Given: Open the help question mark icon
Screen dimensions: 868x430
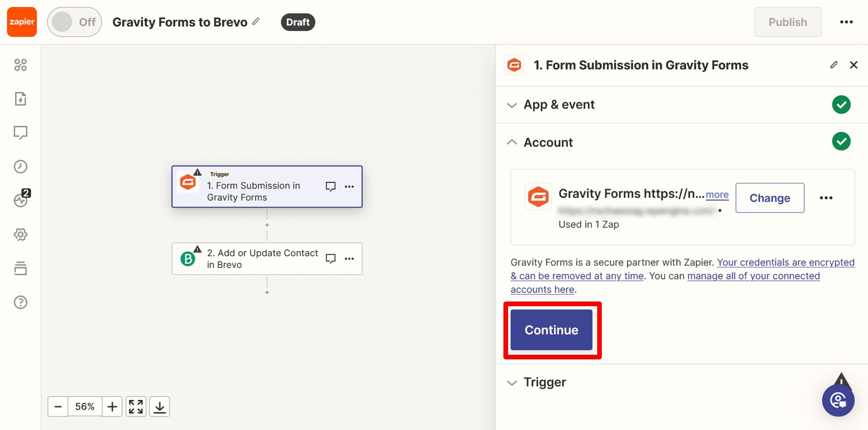Looking at the screenshot, I should click(21, 302).
